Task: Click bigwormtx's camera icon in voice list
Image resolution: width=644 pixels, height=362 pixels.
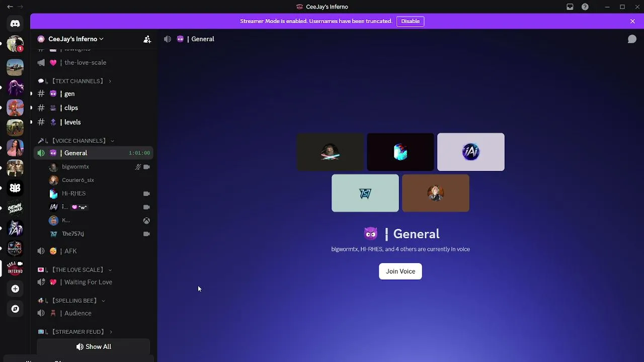Action: tap(146, 167)
